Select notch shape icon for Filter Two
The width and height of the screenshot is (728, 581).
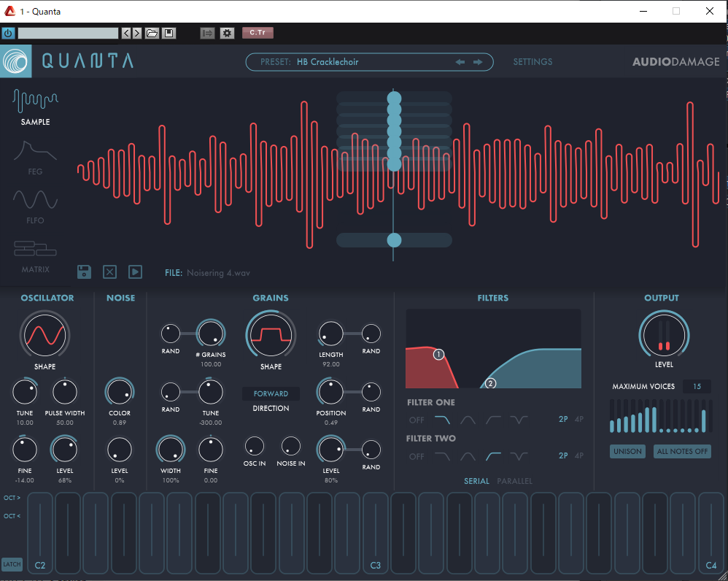coord(519,456)
